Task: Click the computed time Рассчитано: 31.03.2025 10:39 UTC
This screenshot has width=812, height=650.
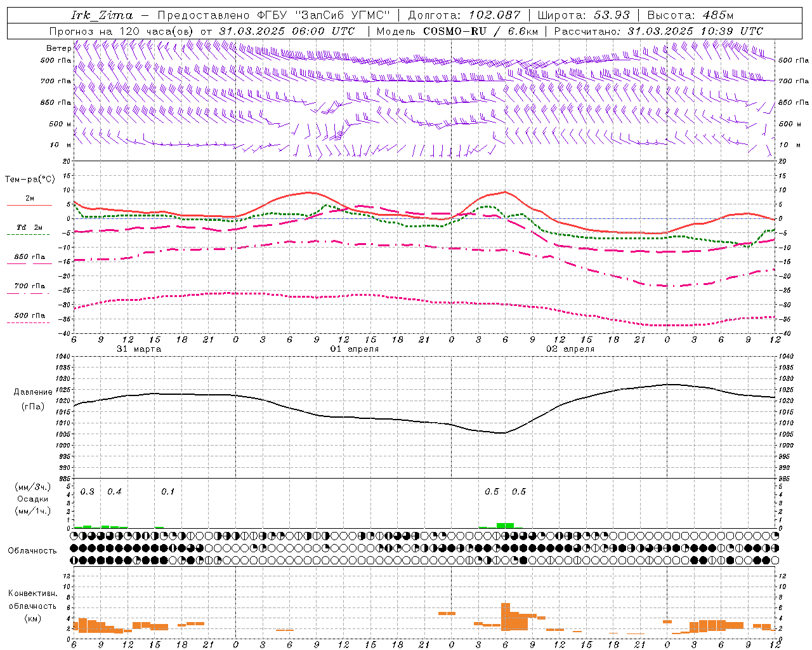Action: coord(658,31)
